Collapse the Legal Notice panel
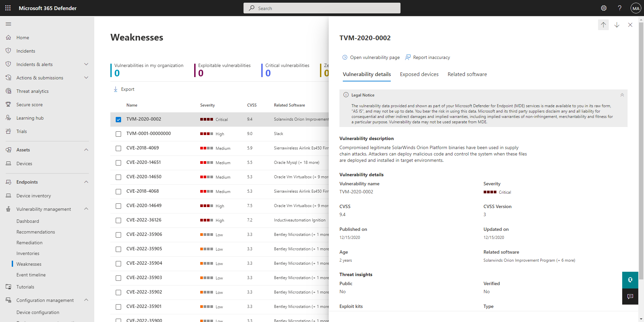This screenshot has width=644, height=322. coord(622,95)
